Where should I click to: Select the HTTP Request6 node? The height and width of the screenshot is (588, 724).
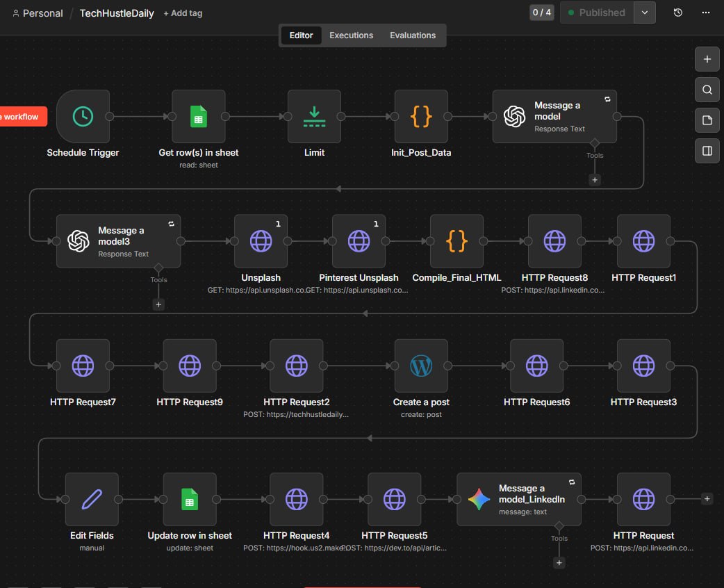[537, 366]
